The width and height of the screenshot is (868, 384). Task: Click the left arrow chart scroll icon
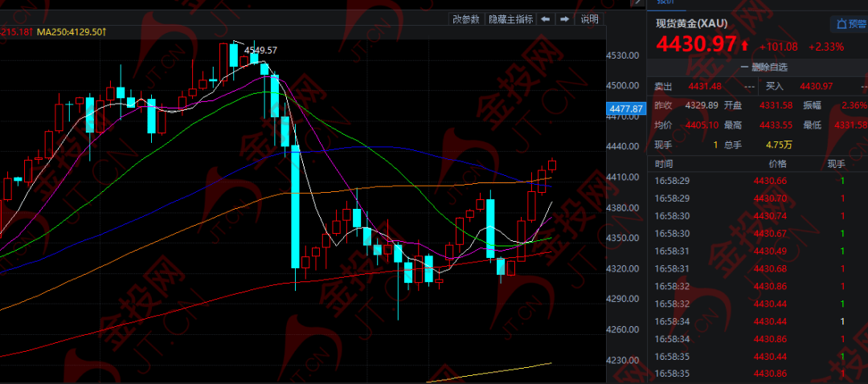pos(545,19)
